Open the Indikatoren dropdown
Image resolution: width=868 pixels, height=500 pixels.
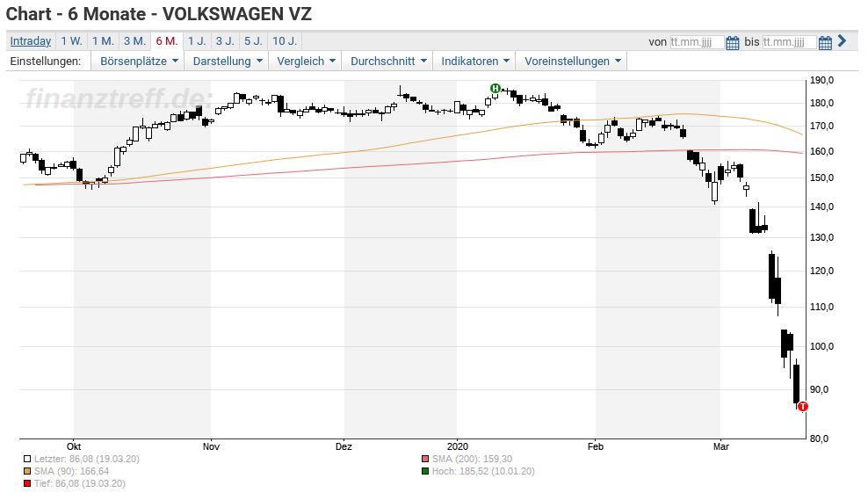(474, 61)
